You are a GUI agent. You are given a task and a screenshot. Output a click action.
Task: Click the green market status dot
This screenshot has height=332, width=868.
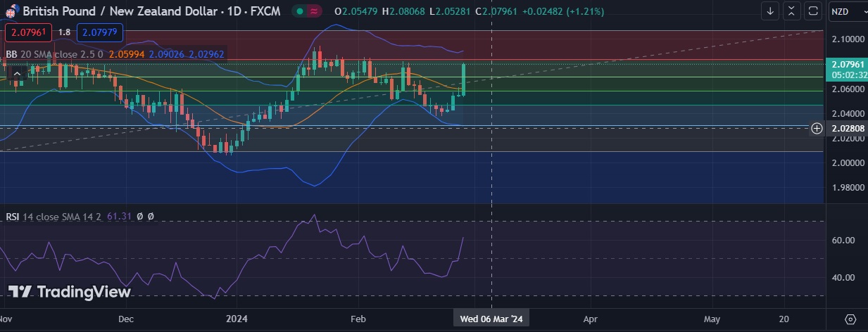[x=300, y=11]
